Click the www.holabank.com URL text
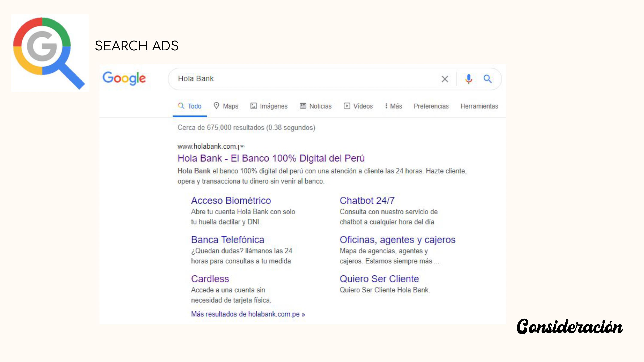Image resolution: width=644 pixels, height=362 pixels. click(x=208, y=146)
